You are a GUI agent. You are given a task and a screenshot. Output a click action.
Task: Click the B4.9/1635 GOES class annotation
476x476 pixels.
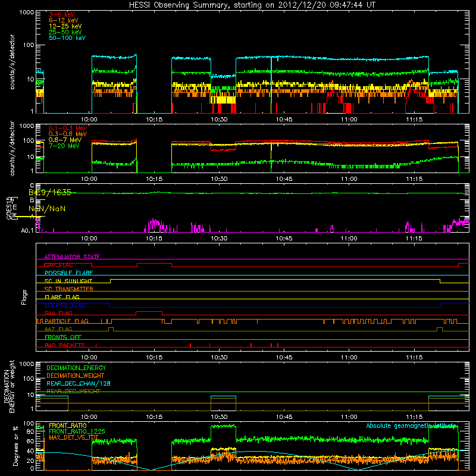tap(50, 192)
